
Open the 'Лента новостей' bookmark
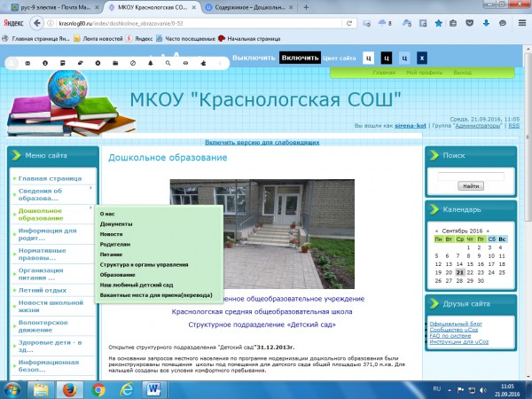click(x=98, y=39)
